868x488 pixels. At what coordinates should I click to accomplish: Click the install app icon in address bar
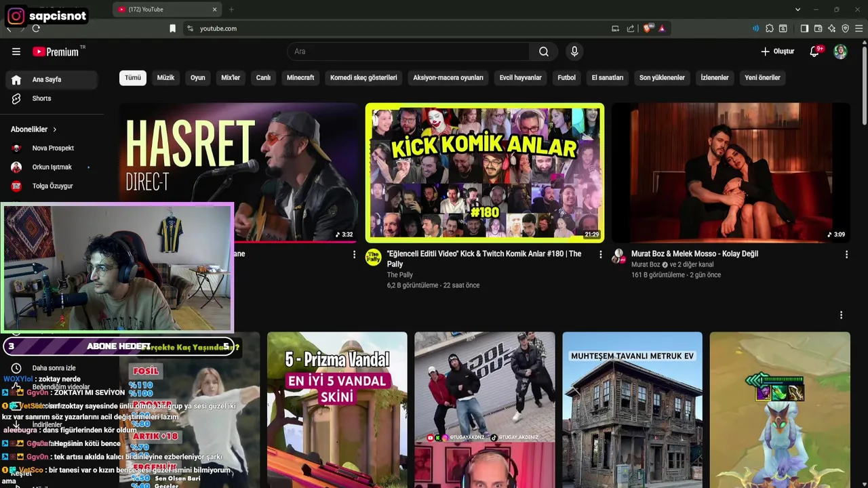tap(615, 28)
